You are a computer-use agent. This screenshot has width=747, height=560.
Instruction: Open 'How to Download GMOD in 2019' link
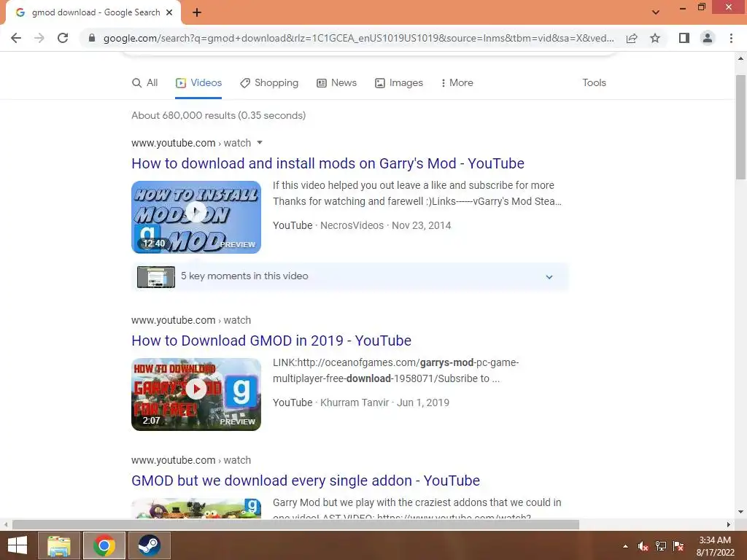click(271, 341)
